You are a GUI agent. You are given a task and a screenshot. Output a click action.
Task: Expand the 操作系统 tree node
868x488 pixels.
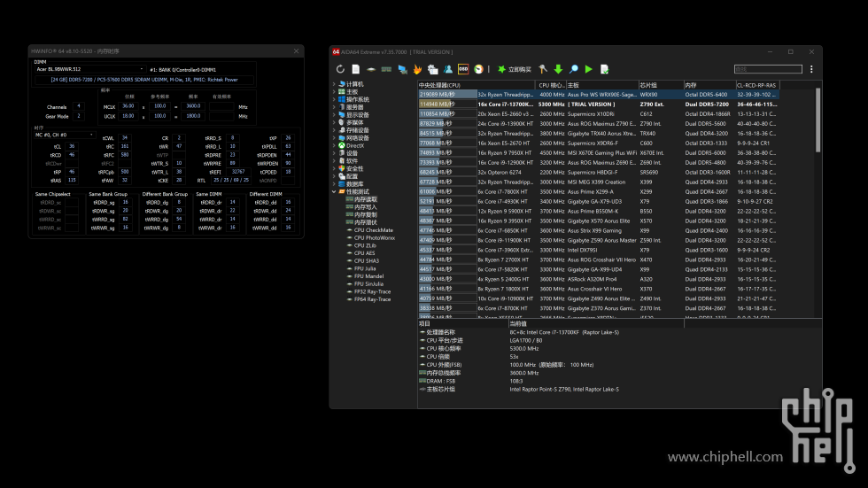pos(334,99)
